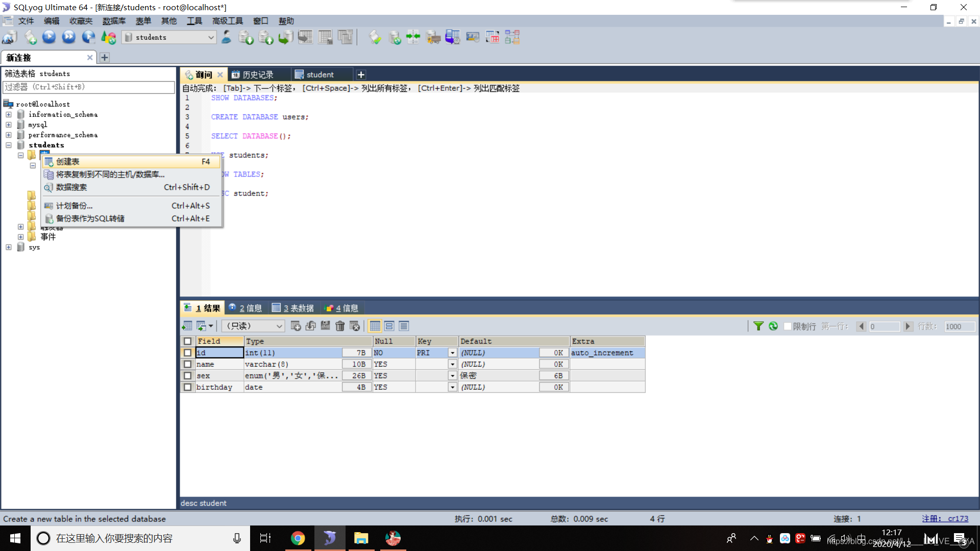Screen dimensions: 980x551
Task: Choose 计划备份 in the context menu
Action: [x=131, y=206]
